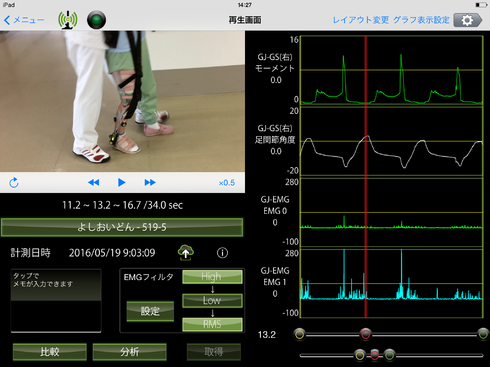Tap the 足関節角度 ankle angle graph
The width and height of the screenshot is (490, 367).
[x=392, y=141]
